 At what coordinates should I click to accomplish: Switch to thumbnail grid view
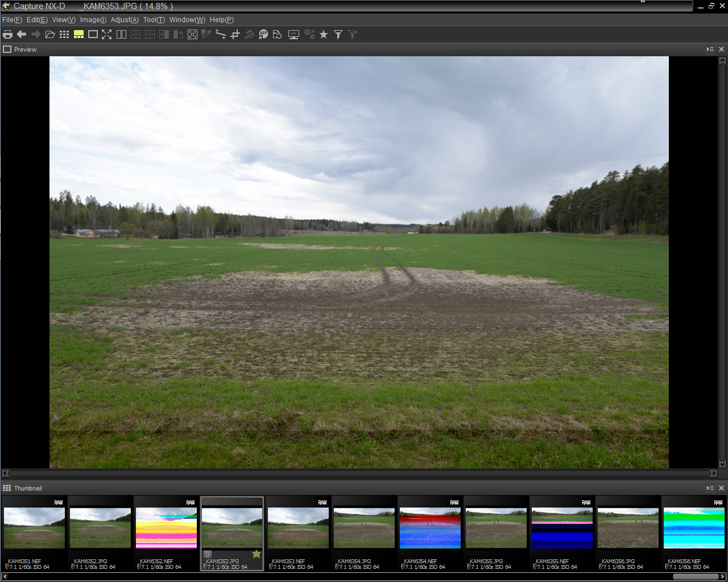pos(64,35)
